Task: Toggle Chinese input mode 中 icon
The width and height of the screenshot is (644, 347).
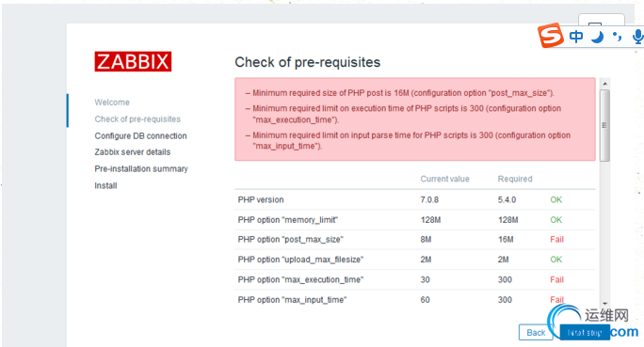Action: [x=576, y=37]
